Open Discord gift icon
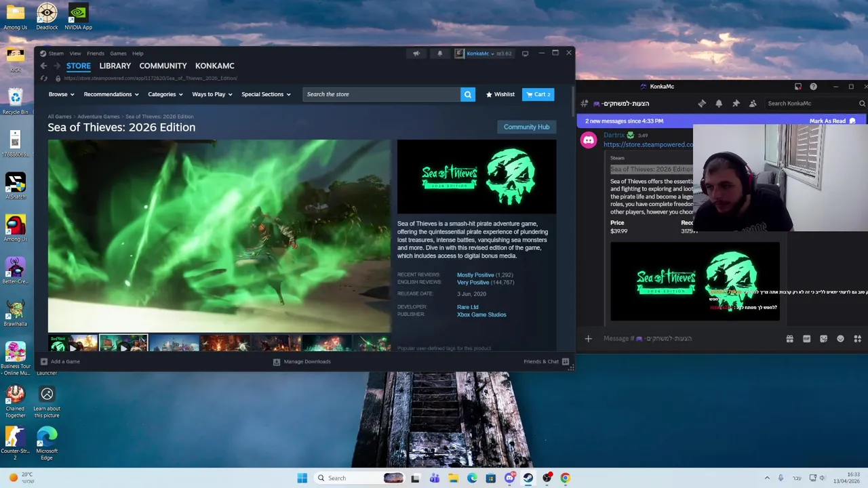This screenshot has height=488, width=868. click(789, 338)
